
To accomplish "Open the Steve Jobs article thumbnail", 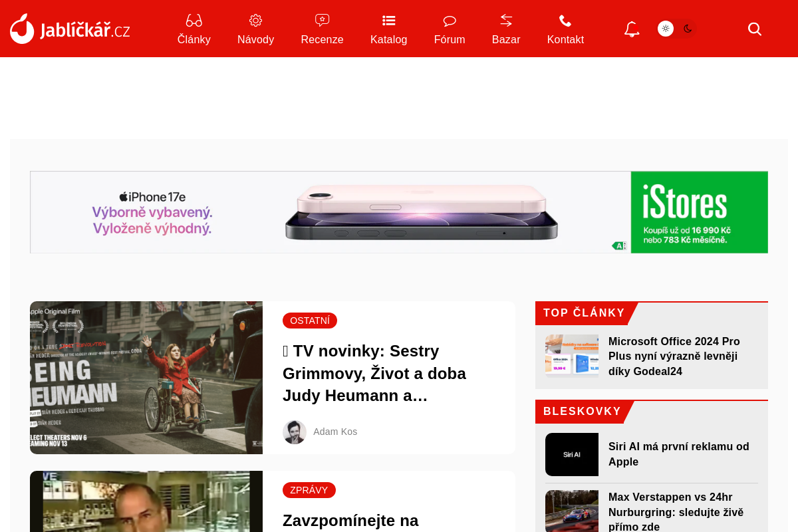I will point(146,501).
